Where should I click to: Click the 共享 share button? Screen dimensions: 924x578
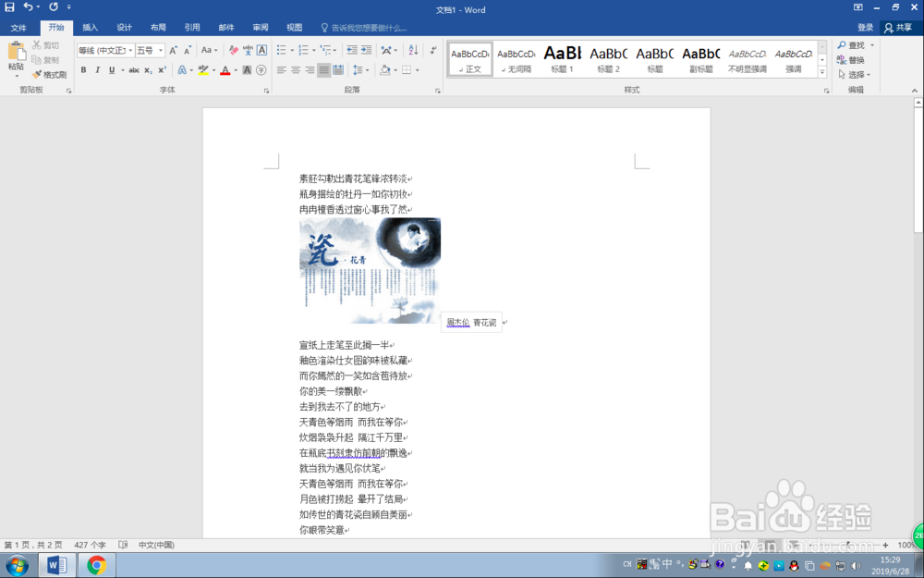pyautogui.click(x=898, y=28)
